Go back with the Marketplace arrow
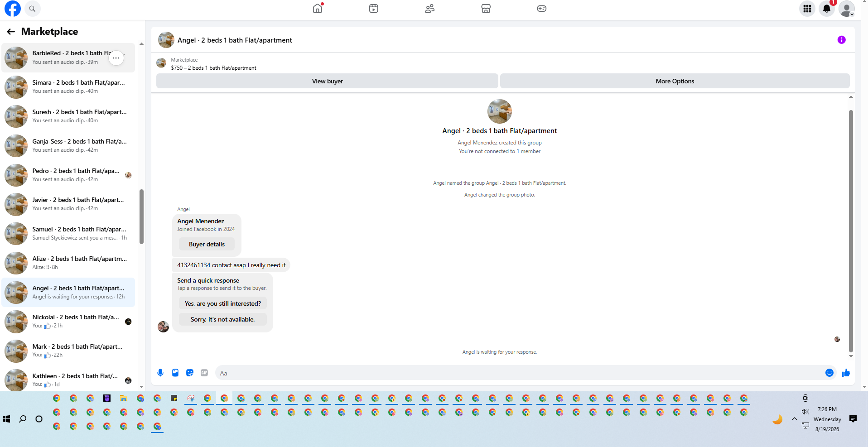 11,32
